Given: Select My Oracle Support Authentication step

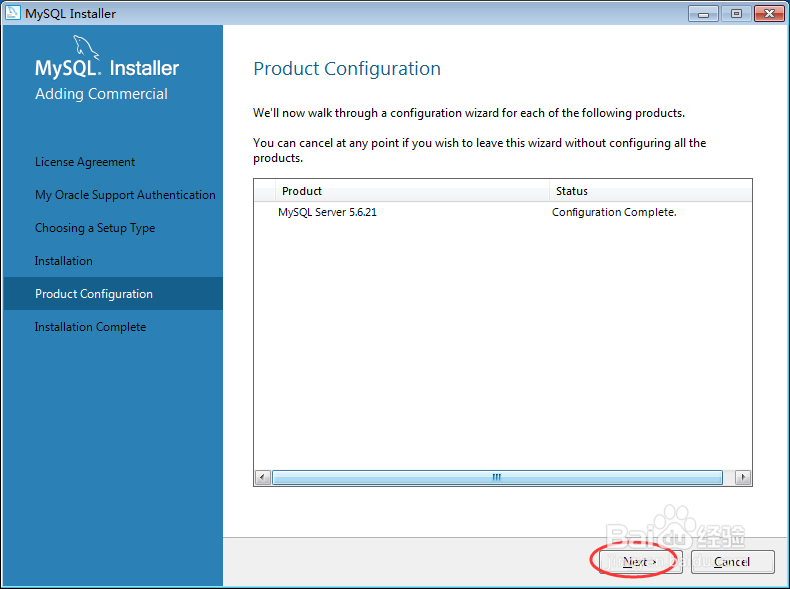Looking at the screenshot, I should point(125,195).
